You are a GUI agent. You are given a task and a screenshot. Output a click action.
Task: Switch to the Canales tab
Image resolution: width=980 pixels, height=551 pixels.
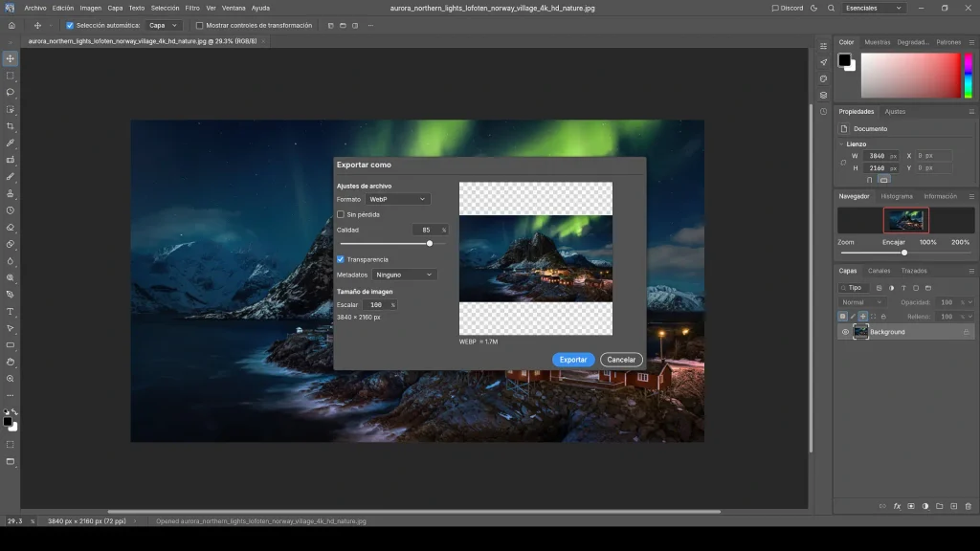coord(879,271)
